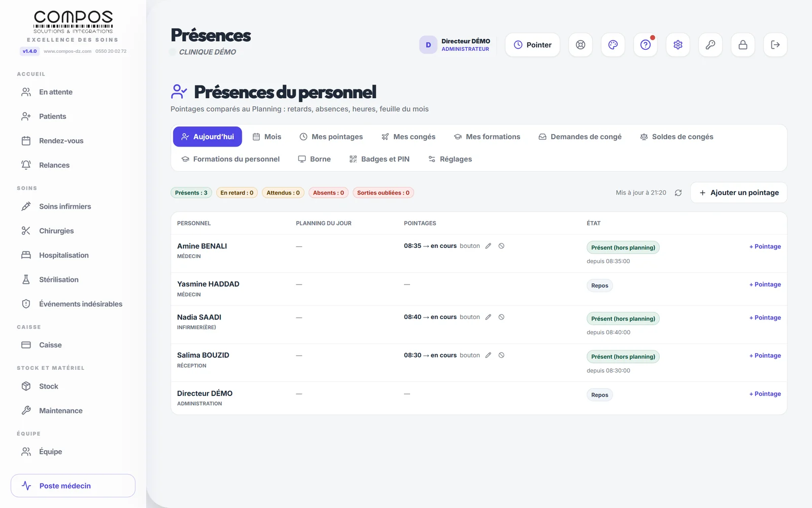The height and width of the screenshot is (508, 812).
Task: Cancel Amine BENALI's 08:35 pointage
Action: 501,246
